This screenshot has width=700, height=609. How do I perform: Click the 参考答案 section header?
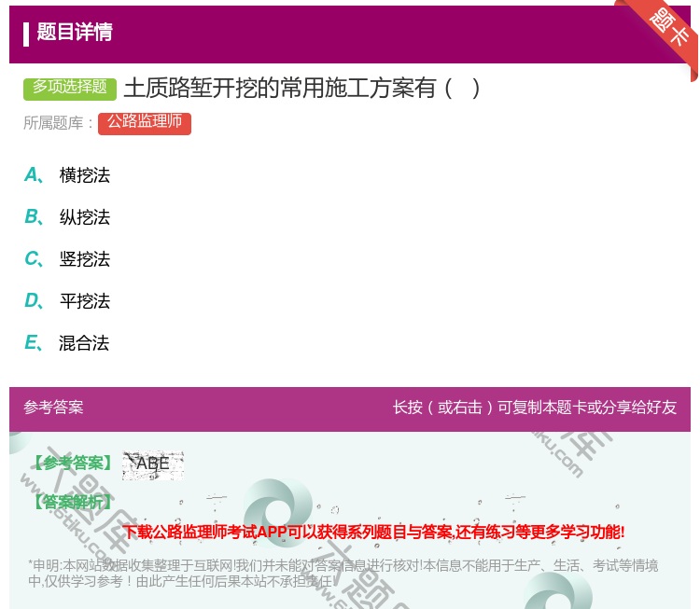pos(53,408)
